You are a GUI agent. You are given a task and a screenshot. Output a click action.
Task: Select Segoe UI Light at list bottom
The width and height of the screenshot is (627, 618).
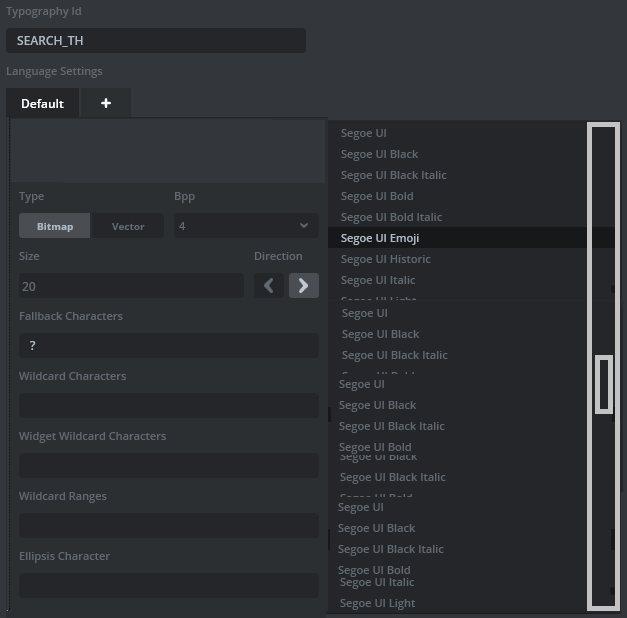click(377, 603)
